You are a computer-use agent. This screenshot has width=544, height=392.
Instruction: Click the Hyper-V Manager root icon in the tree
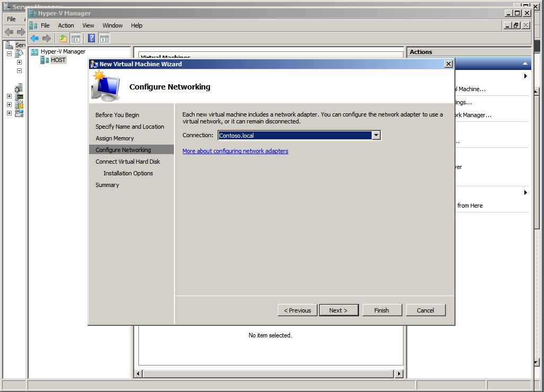coord(34,52)
